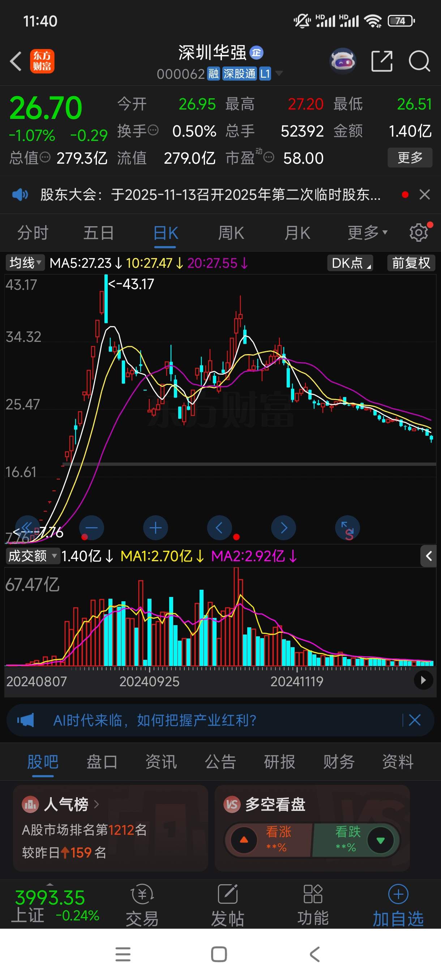Open AI时代来临 promotional link
The height and width of the screenshot is (980, 441).
155,720
